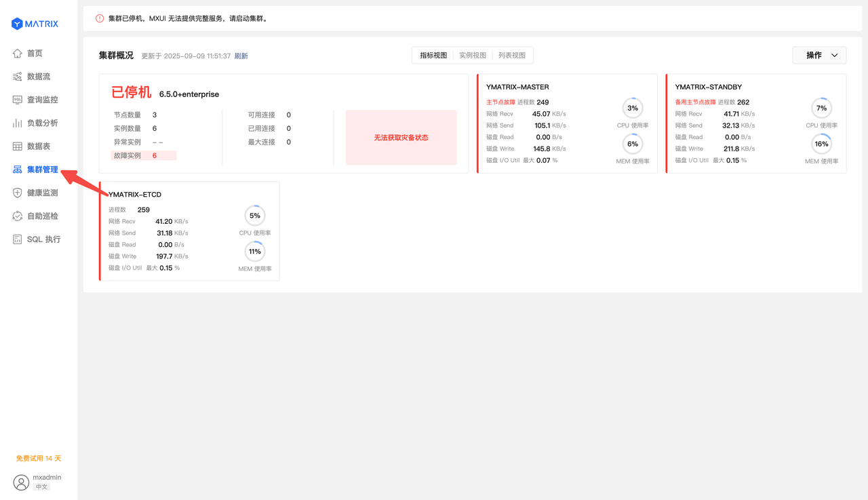Image resolution: width=868 pixels, height=500 pixels.
Task: Click the 刷新 refresh link
Action: pos(241,56)
